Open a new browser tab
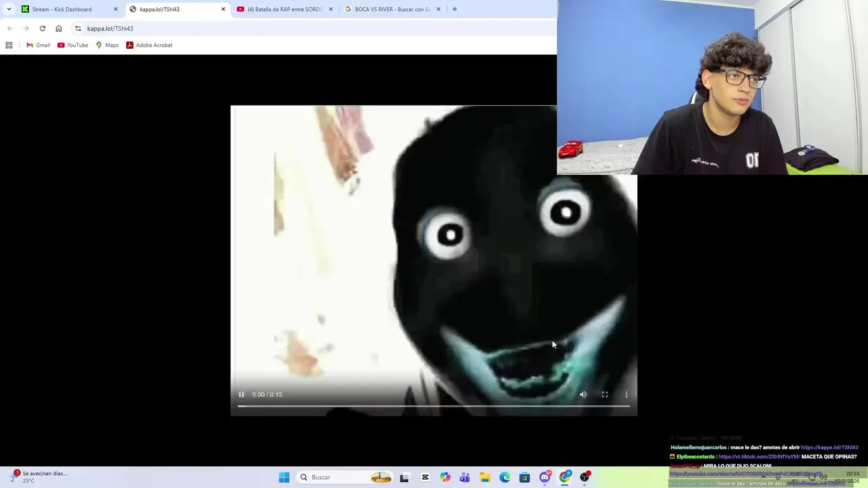 click(454, 9)
